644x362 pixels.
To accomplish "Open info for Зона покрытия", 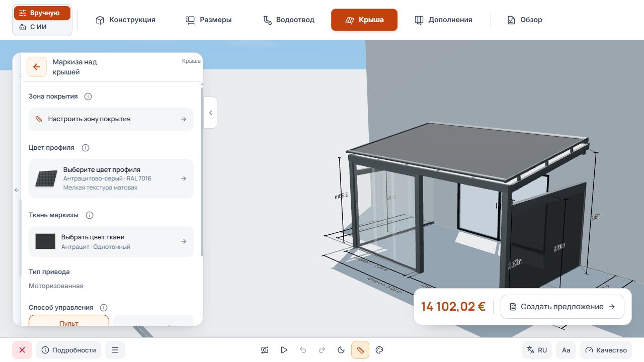I will point(88,97).
